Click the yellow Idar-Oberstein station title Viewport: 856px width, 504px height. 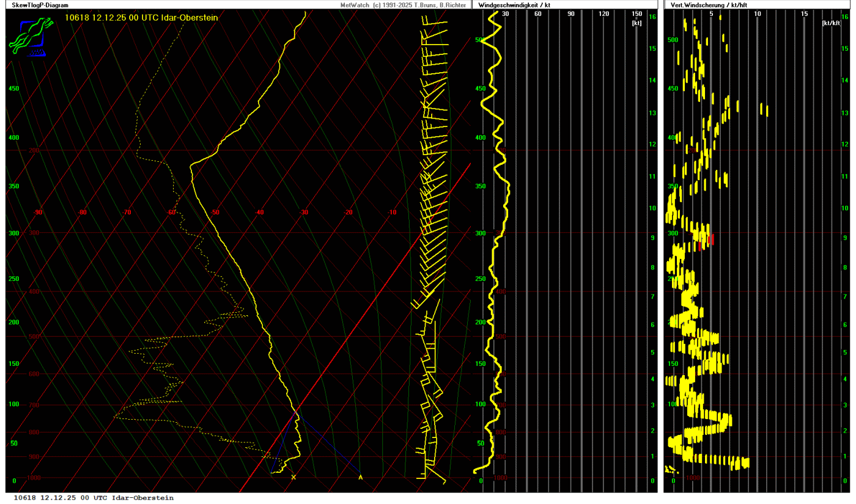click(x=141, y=18)
